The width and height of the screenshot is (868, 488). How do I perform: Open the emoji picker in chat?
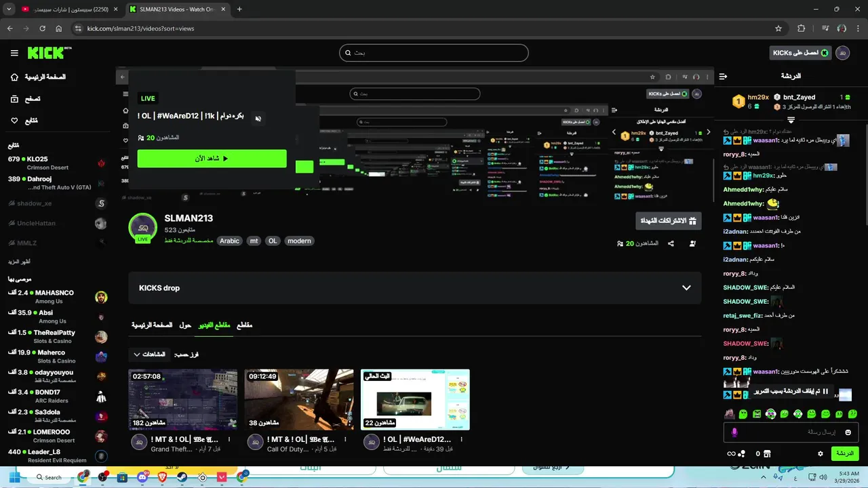848,432
